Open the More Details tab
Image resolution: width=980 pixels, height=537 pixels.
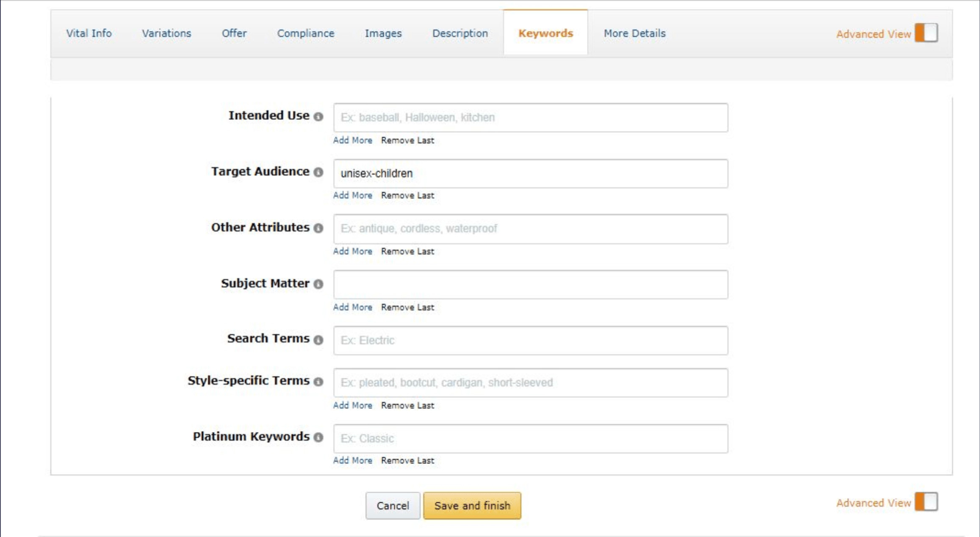pos(634,33)
